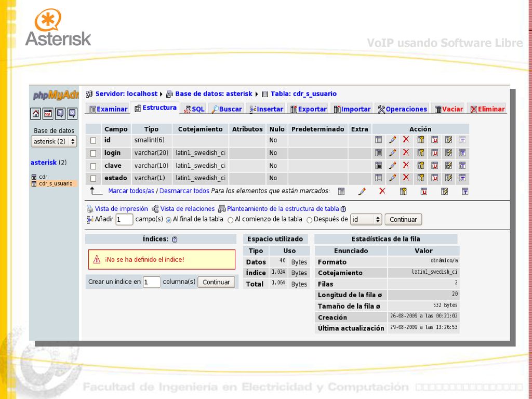Viewport: 532px width, 399px height.
Task: Browse distinct values for the id field
Action: [379, 140]
